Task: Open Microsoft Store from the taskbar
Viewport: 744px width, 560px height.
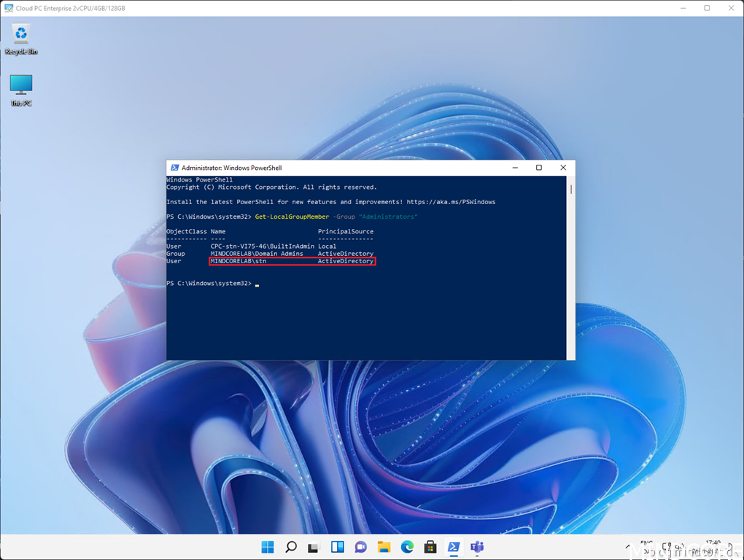Action: [x=430, y=546]
